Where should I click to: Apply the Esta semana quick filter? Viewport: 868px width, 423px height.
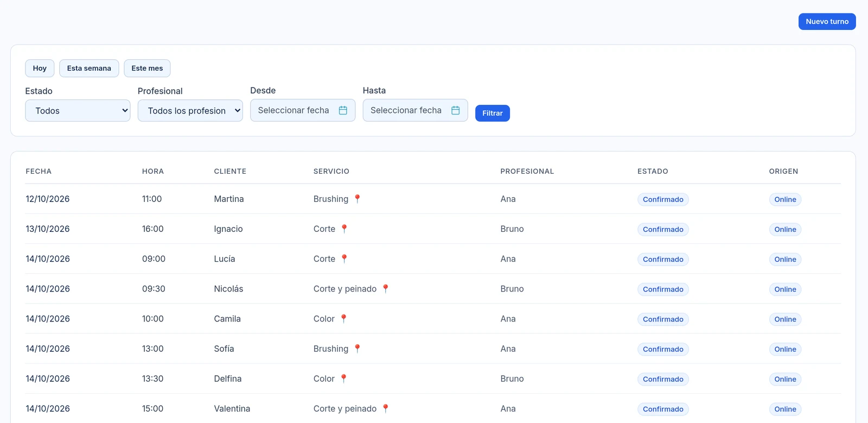pyautogui.click(x=89, y=68)
